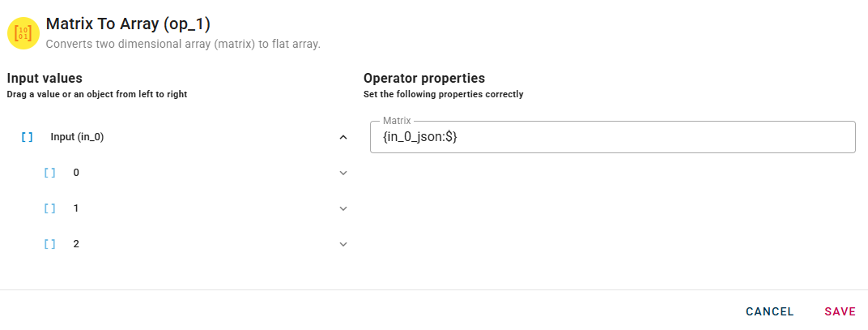Expand array item 2 with its chevron
868x330 pixels.
[343, 244]
